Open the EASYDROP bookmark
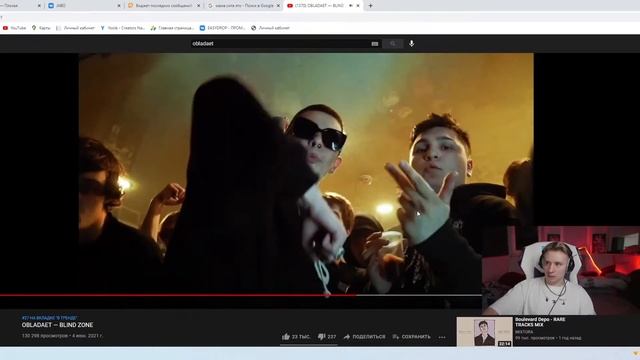Screen dimensions: 640x360 [x=222, y=28]
